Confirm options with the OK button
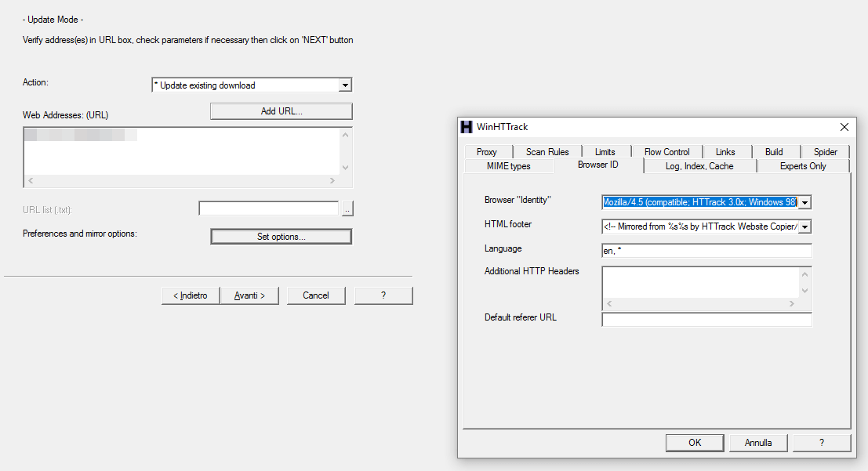This screenshot has width=868, height=471. pos(695,443)
